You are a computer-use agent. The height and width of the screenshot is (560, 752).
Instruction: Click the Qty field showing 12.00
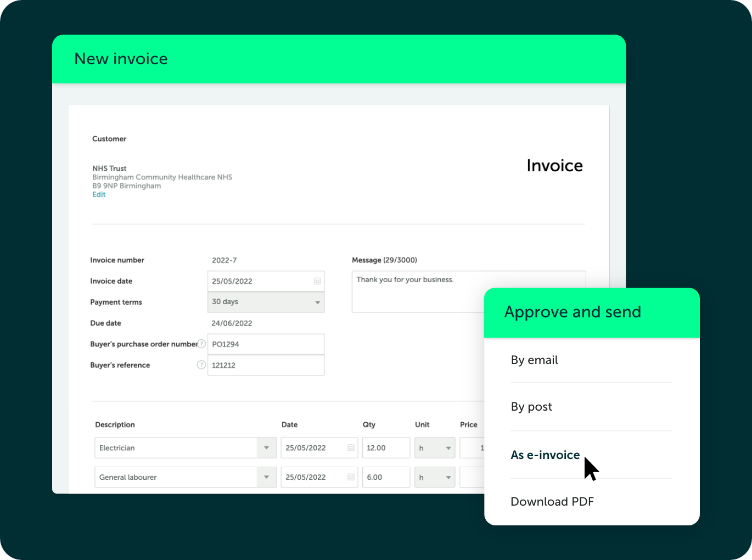coord(386,447)
